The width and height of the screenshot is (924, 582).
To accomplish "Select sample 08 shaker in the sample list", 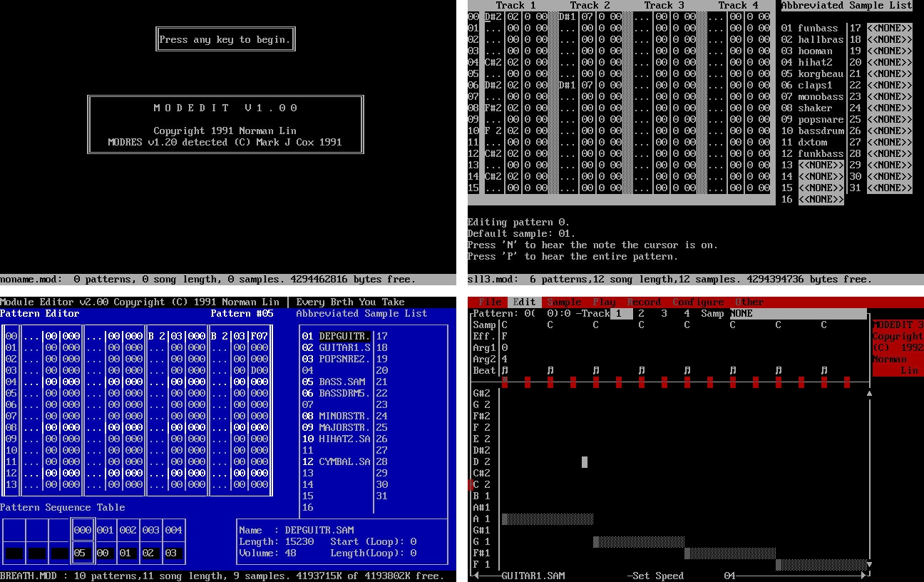I will pos(806,108).
